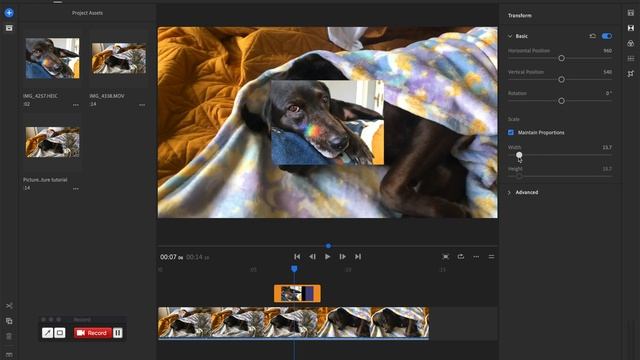
Task: Click the Transform panel title
Action: tap(520, 16)
